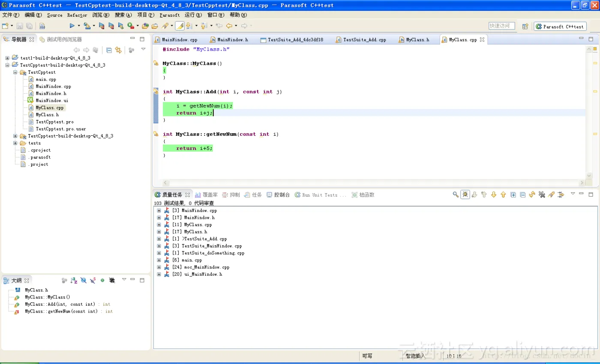Switch to the Run Unit Tests tab
Viewport: 600px width, 364px height.
pos(320,195)
